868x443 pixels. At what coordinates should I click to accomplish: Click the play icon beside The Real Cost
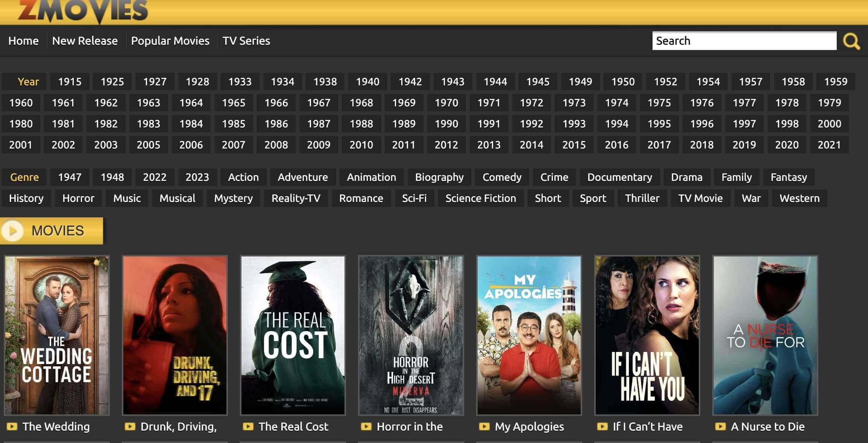pyautogui.click(x=249, y=426)
